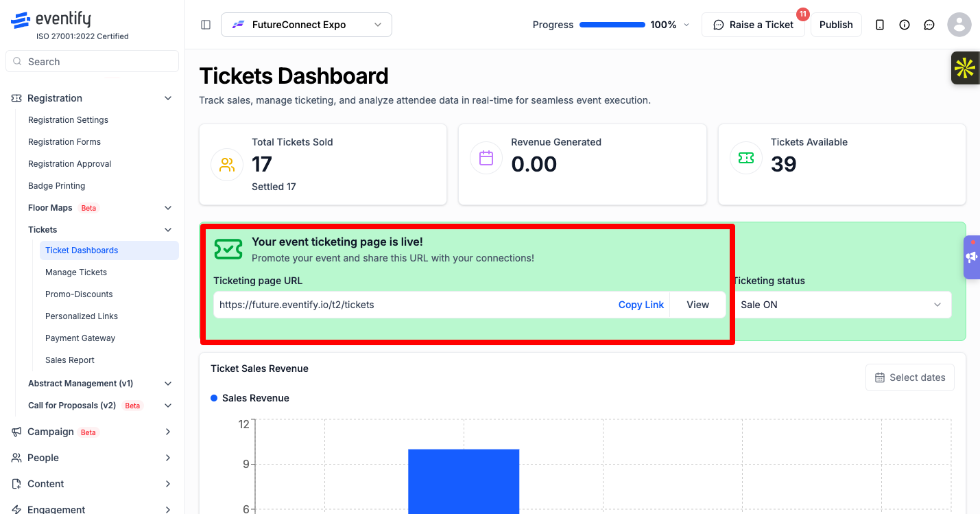The image size is (980, 514).
Task: Expand Abstract Management (v1)
Action: coord(168,384)
